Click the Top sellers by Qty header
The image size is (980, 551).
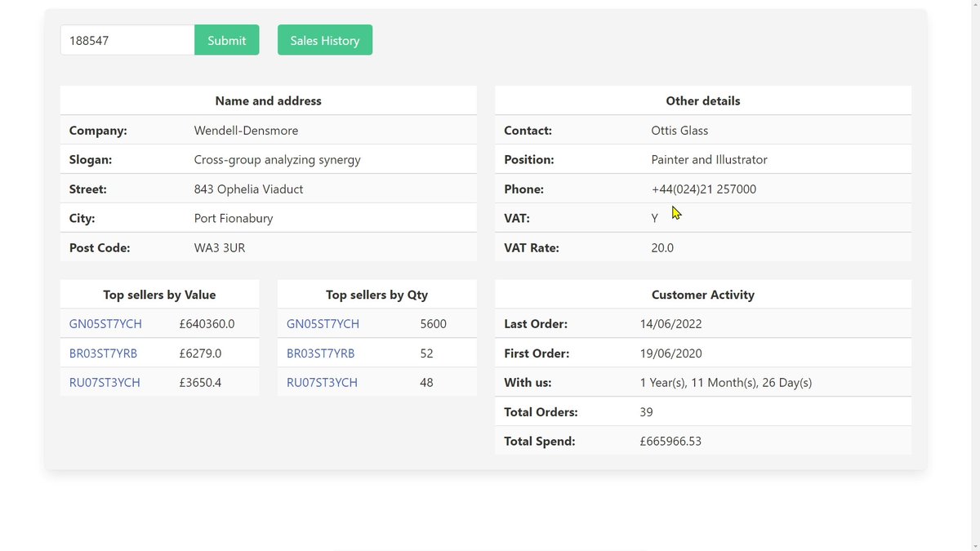tap(376, 295)
